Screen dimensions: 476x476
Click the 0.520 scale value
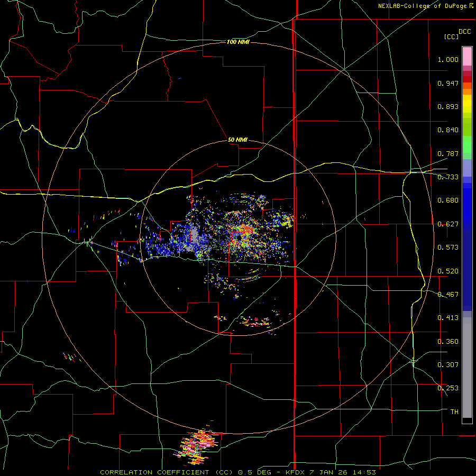click(448, 271)
